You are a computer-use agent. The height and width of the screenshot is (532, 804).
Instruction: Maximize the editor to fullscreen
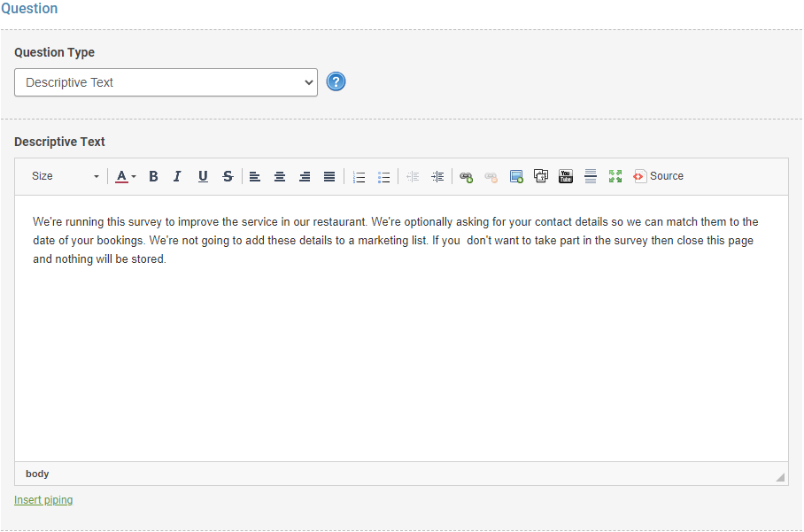tap(615, 176)
